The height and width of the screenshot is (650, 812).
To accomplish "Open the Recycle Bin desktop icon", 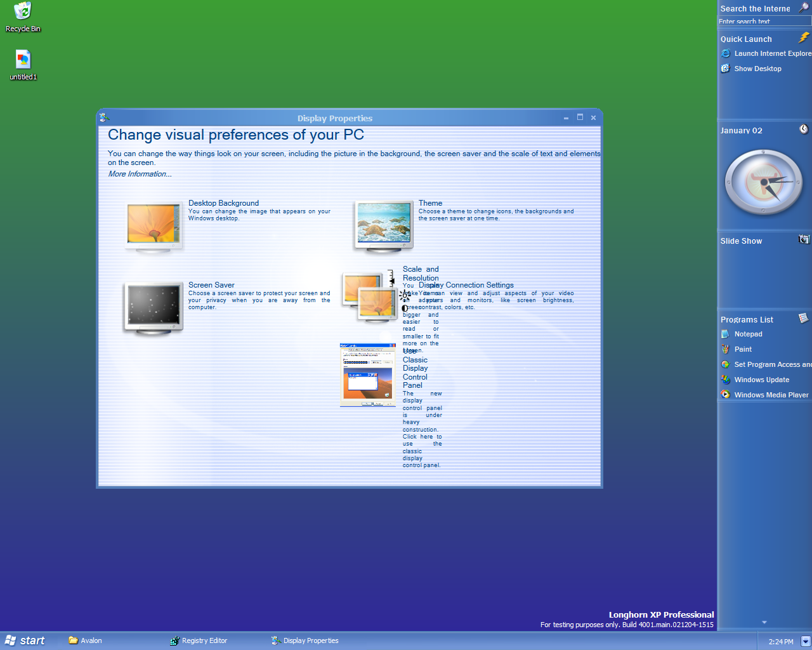I will tap(23, 11).
